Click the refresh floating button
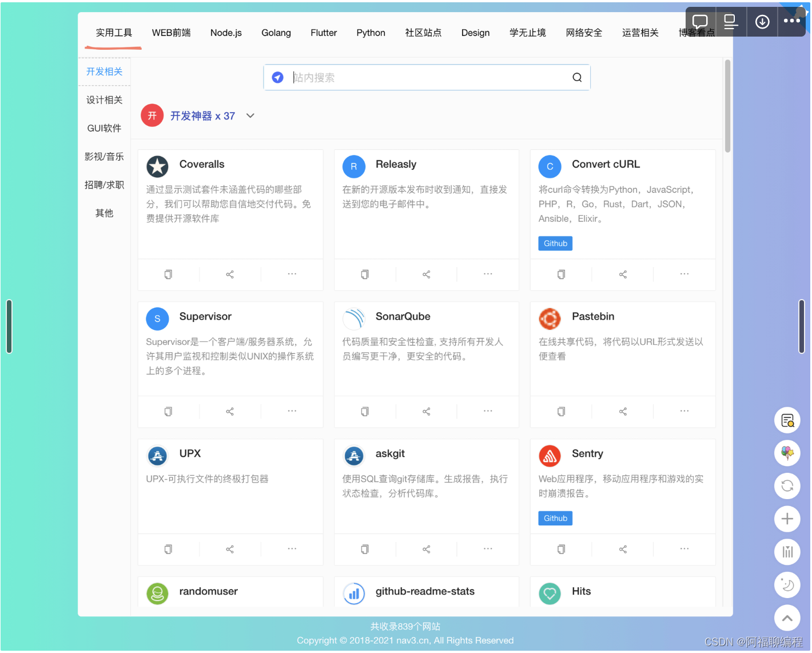Image resolution: width=812 pixels, height=653 pixels. click(x=787, y=487)
